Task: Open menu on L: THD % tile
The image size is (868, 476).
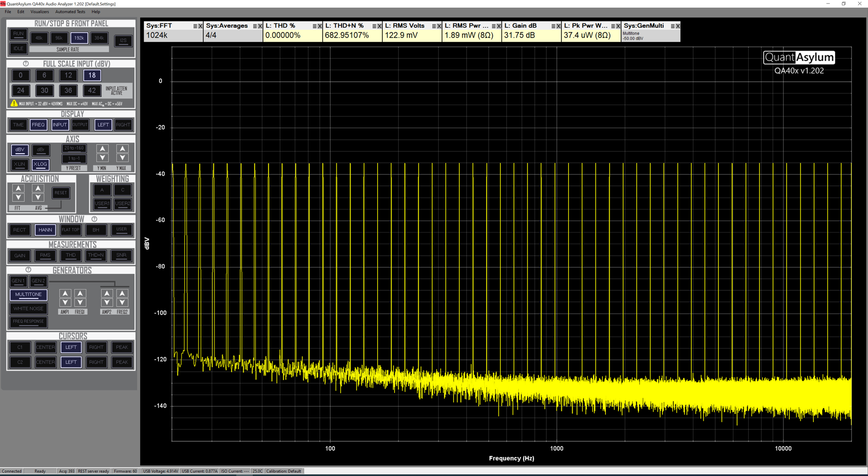Action: pyautogui.click(x=315, y=26)
